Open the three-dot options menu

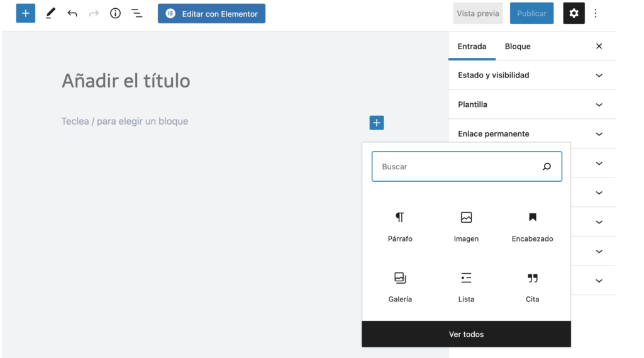596,13
